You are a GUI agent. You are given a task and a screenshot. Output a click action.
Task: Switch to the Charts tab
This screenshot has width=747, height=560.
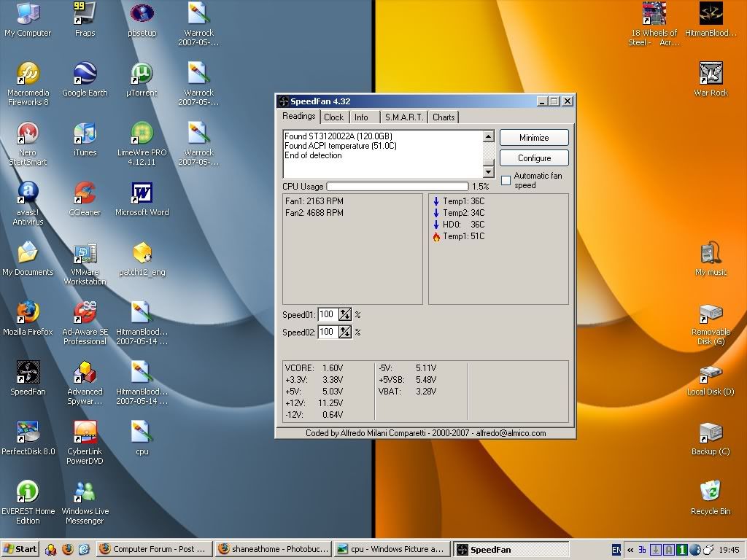[443, 117]
